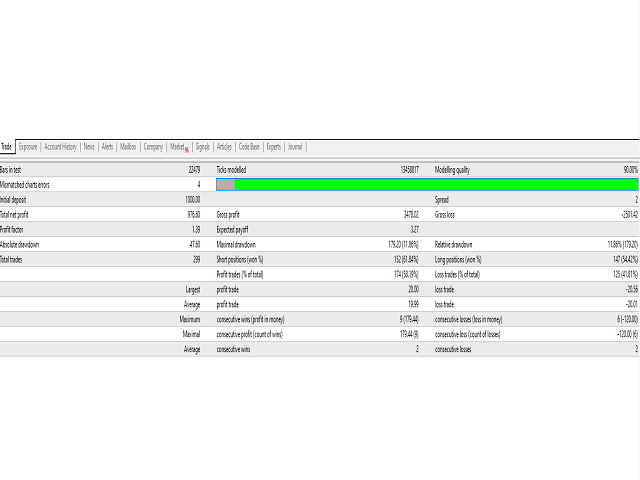Open the Market tab

pyautogui.click(x=177, y=146)
